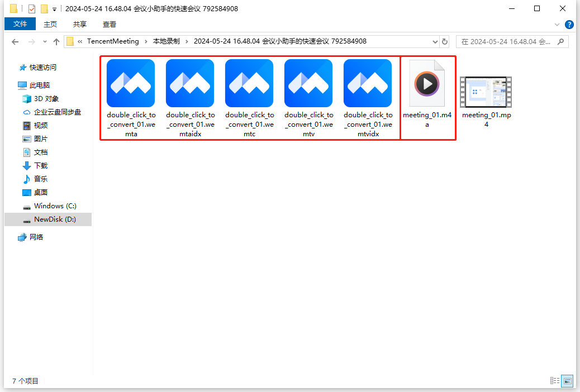Viewport: 580px width, 392px height.
Task: Select the double_click_to_convert_01.wemtvidx file
Action: click(368, 98)
